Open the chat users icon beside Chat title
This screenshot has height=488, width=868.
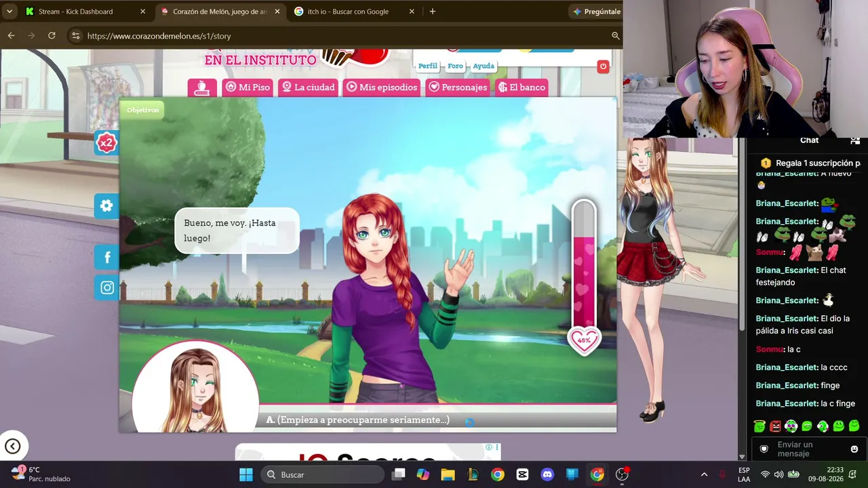(854, 140)
